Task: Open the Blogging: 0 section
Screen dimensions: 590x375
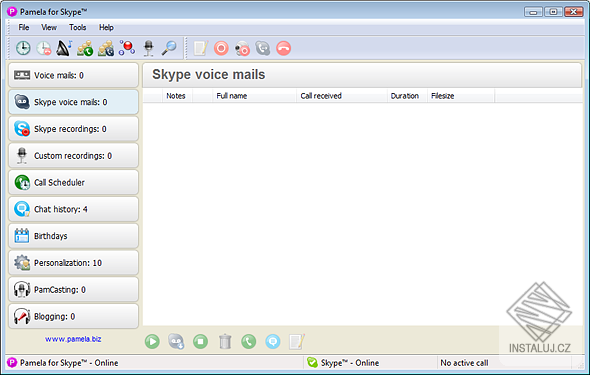Action: point(73,316)
